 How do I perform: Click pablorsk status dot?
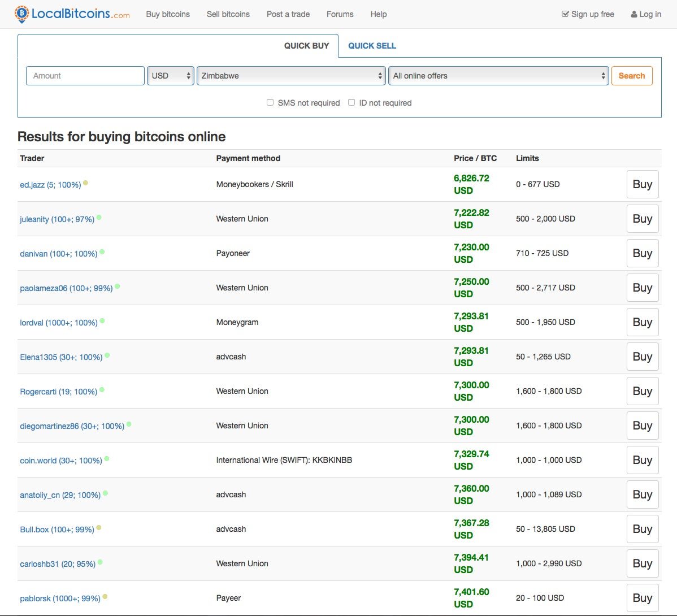105,597
